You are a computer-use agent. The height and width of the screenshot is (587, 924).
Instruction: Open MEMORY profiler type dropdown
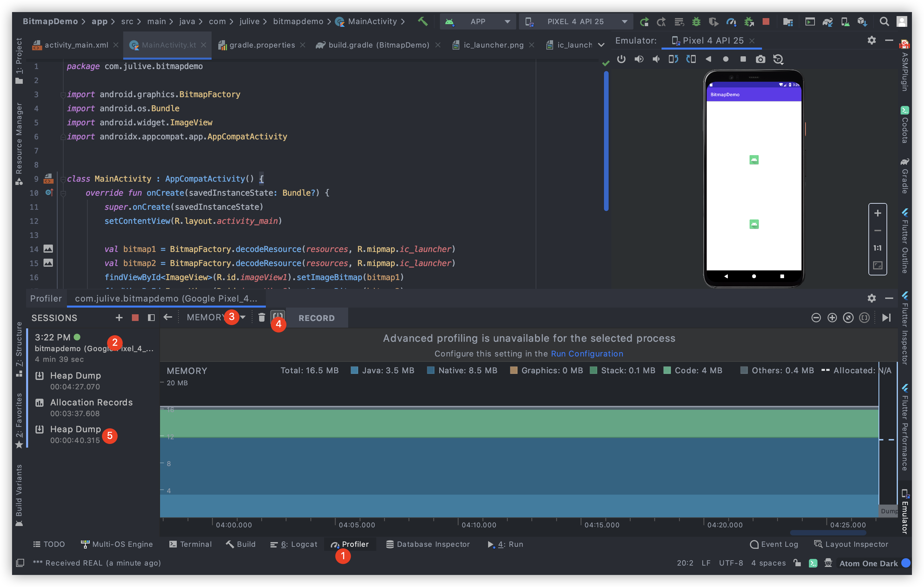(x=215, y=318)
